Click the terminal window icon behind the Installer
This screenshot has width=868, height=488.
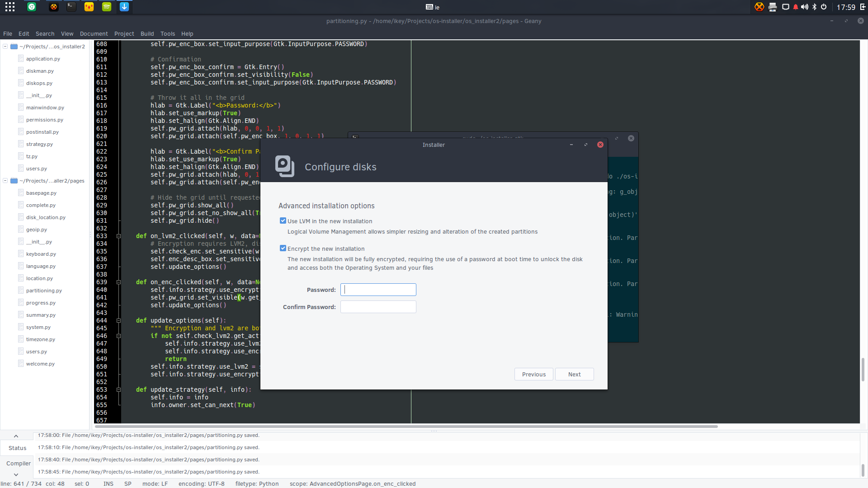[x=355, y=137]
